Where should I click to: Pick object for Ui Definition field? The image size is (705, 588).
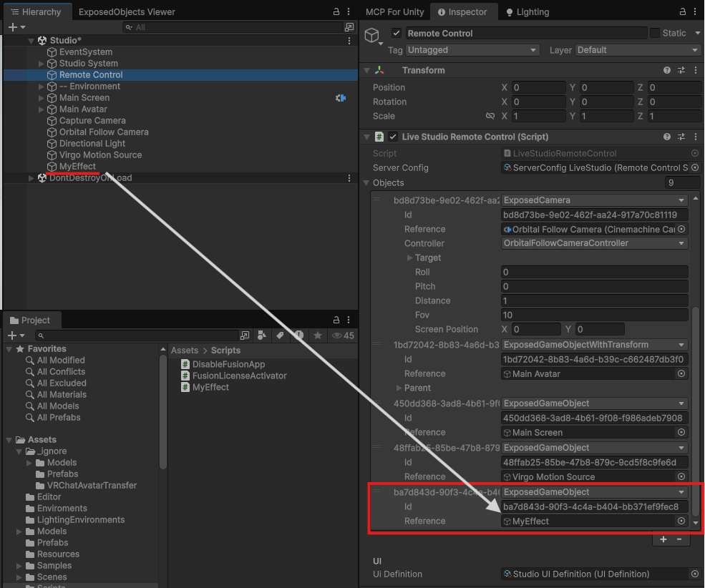point(695,574)
